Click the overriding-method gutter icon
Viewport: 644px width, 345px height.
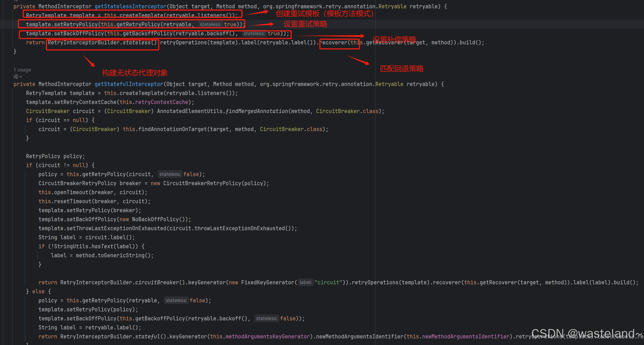(x=16, y=76)
